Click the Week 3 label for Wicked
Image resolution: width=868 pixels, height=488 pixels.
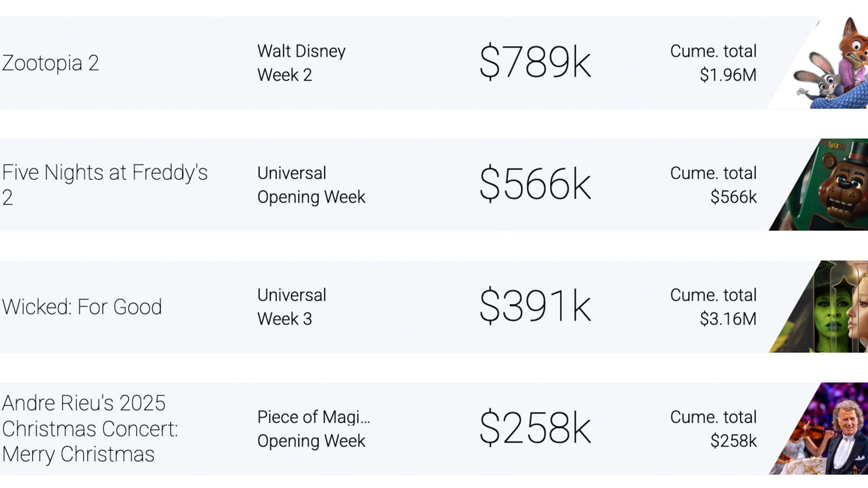pyautogui.click(x=284, y=319)
